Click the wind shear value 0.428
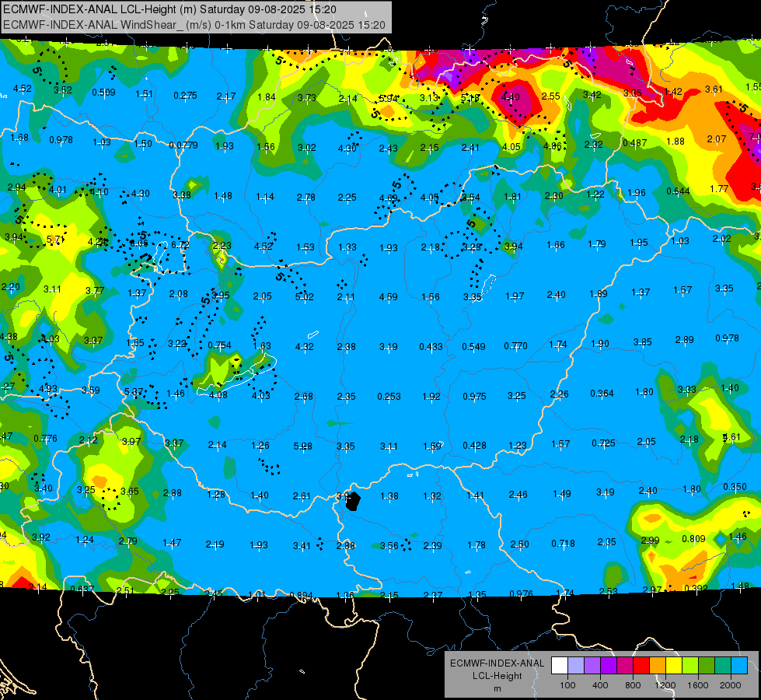761x700 pixels. (x=474, y=446)
